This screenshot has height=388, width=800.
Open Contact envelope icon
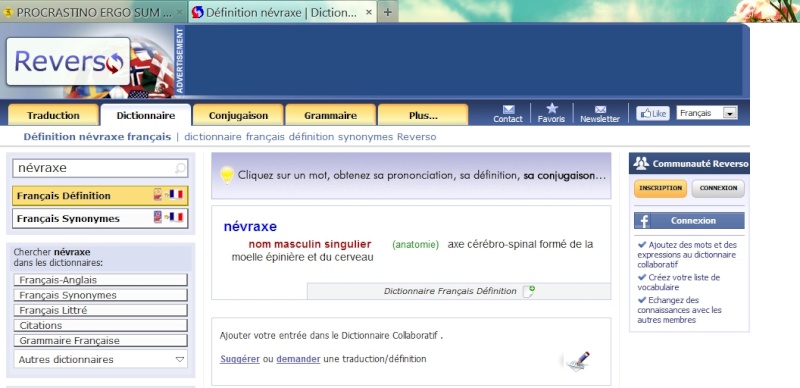508,109
